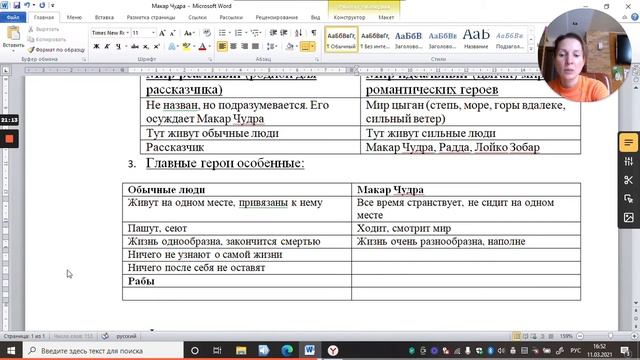Click numbered list icon
The height and width of the screenshot is (360, 640).
[239, 33]
